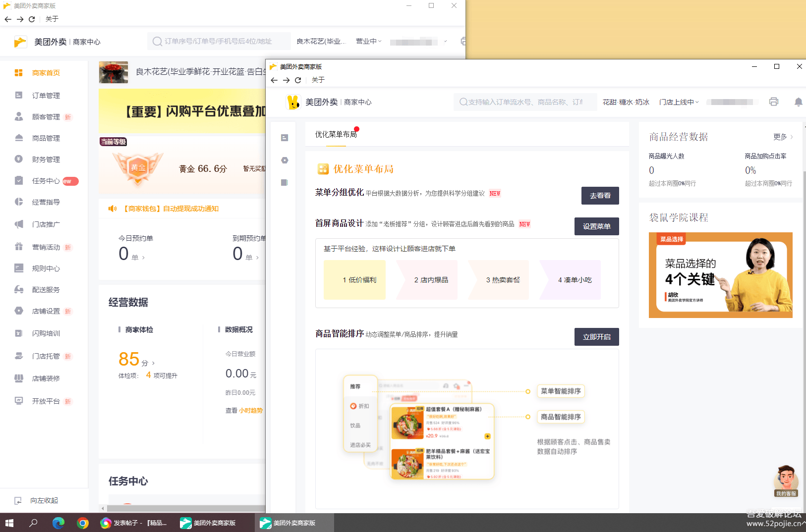Select the 优化菜单布局 tab
Viewport: 806px width, 532px height.
(336, 134)
